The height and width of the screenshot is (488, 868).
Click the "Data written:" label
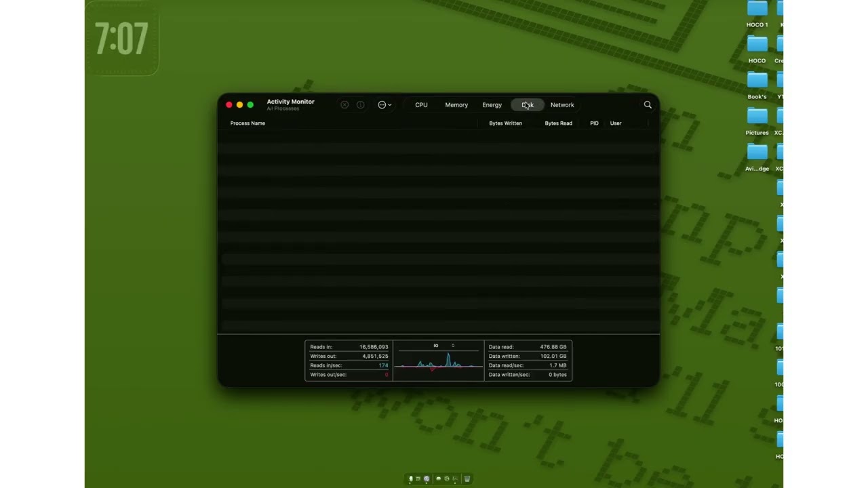[505, 356]
